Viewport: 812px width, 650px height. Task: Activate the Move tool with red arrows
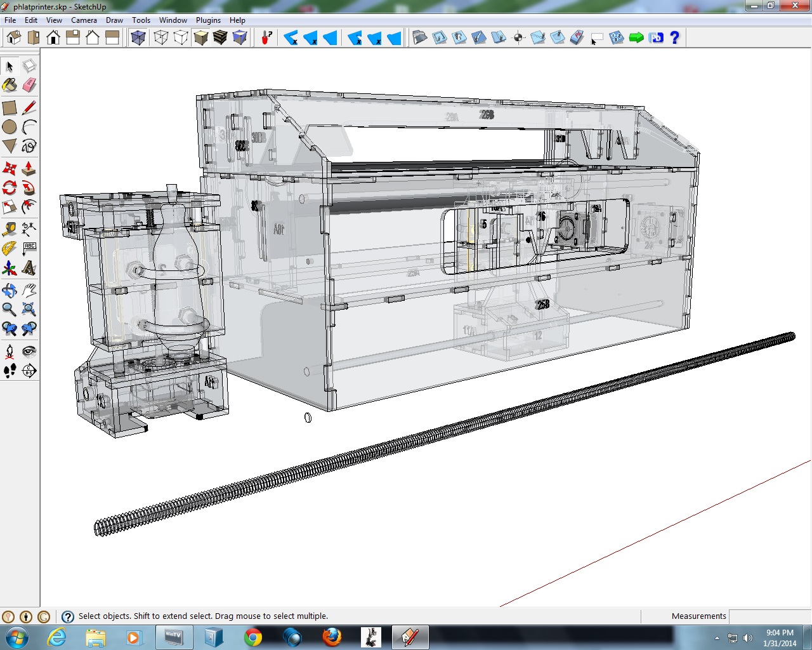click(x=10, y=169)
